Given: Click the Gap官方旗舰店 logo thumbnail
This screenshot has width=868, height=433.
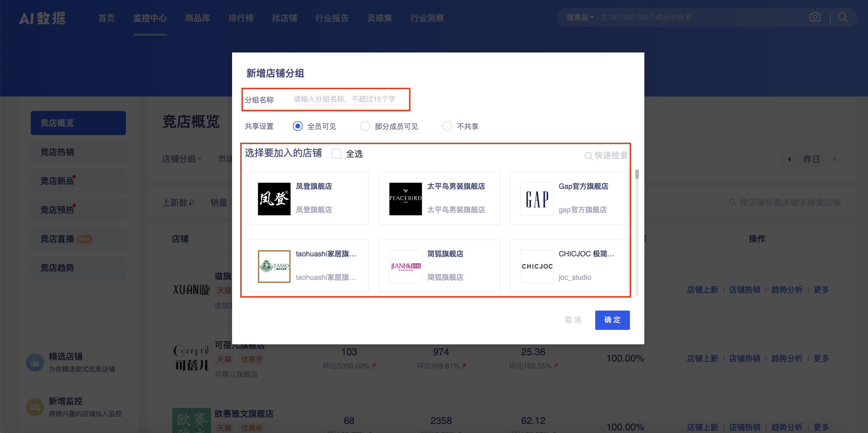Looking at the screenshot, I should (x=537, y=199).
